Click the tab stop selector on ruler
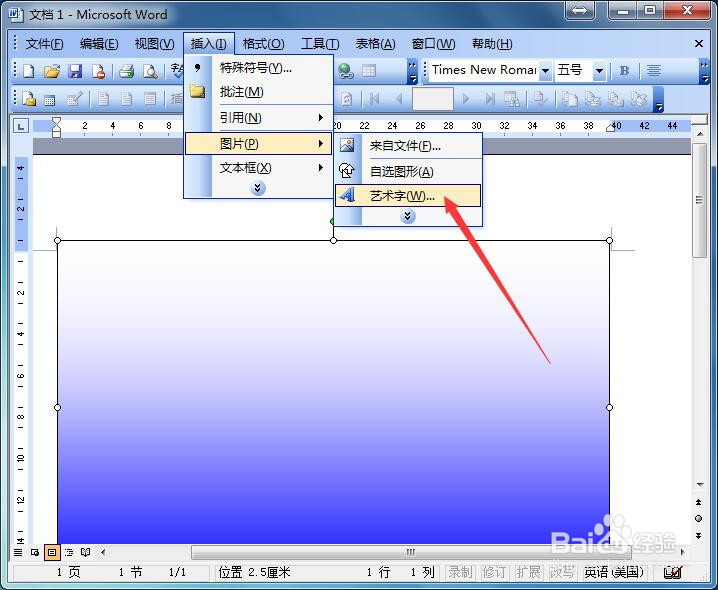The image size is (718, 590). (21, 126)
